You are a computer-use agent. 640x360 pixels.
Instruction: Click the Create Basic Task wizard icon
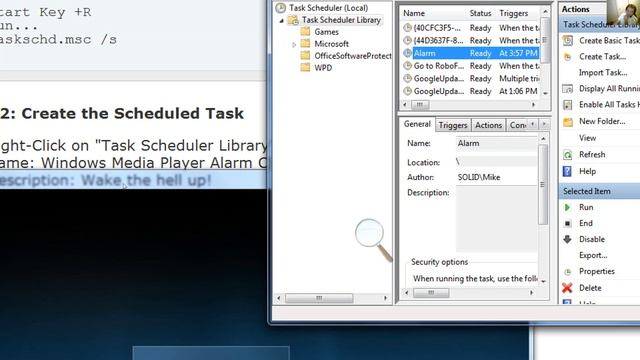[567, 40]
